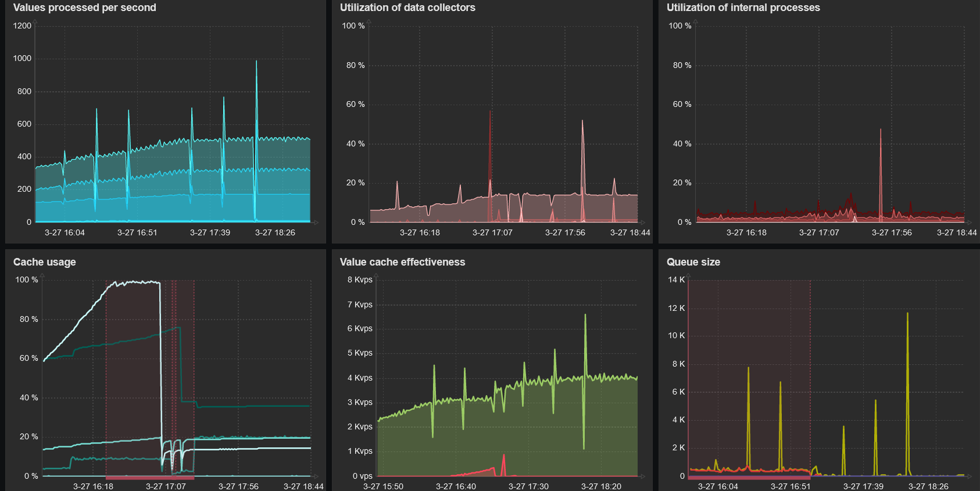Viewport: 980px width, 491px height.
Task: Click "3-27 17:07" under Cache usage chart
Action: (x=166, y=486)
